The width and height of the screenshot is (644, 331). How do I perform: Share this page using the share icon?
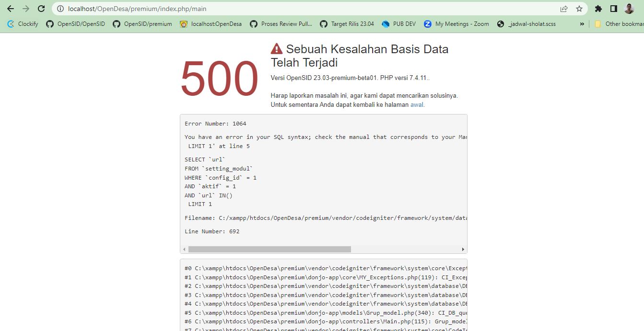(x=564, y=9)
